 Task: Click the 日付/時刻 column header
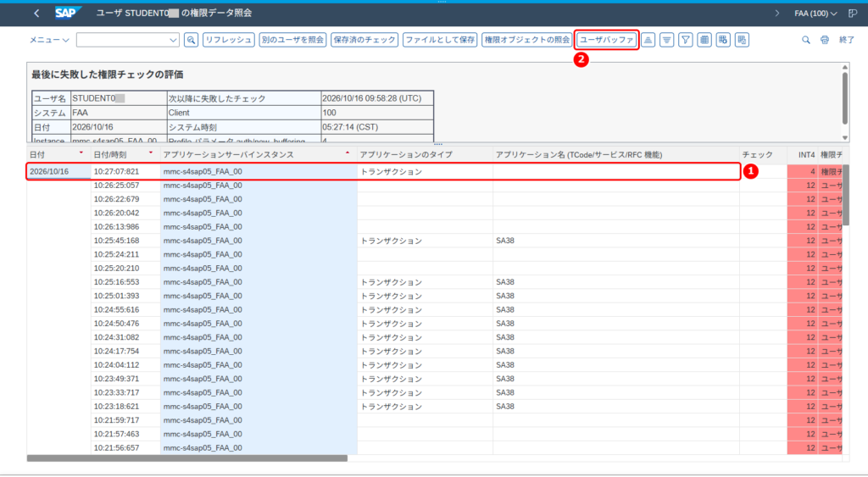pyautogui.click(x=125, y=155)
